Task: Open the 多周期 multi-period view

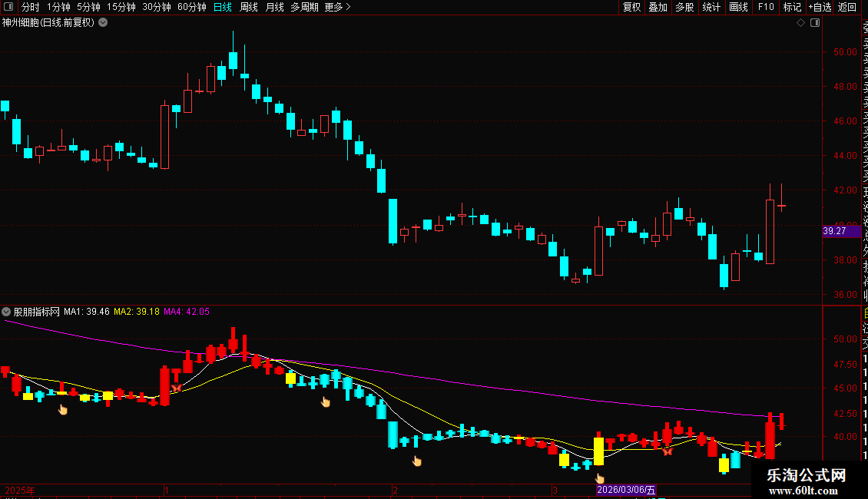Action: tap(304, 7)
